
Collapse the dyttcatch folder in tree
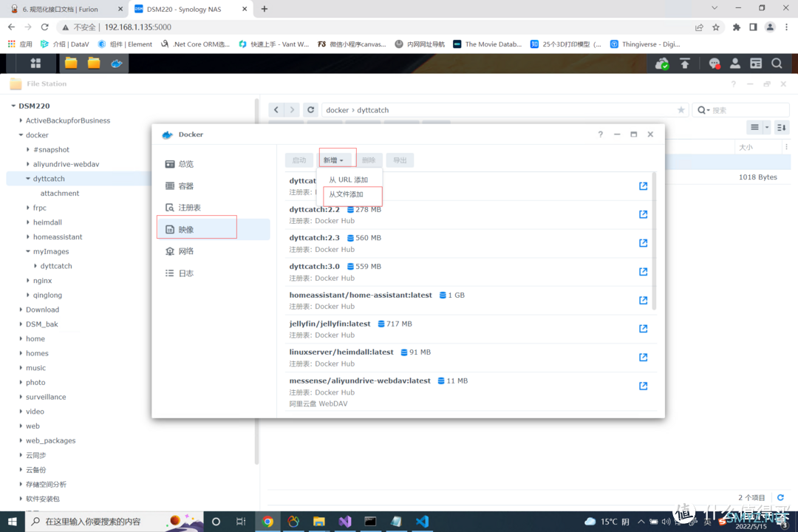point(28,179)
